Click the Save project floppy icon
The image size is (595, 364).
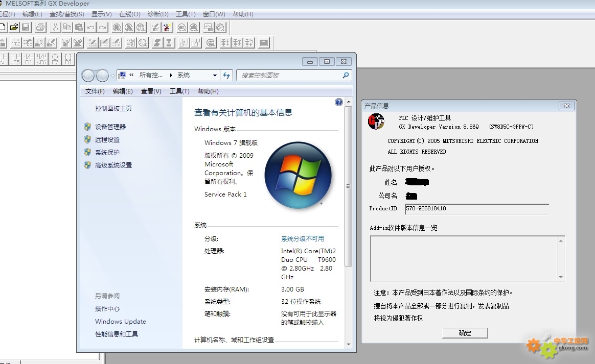point(26,27)
